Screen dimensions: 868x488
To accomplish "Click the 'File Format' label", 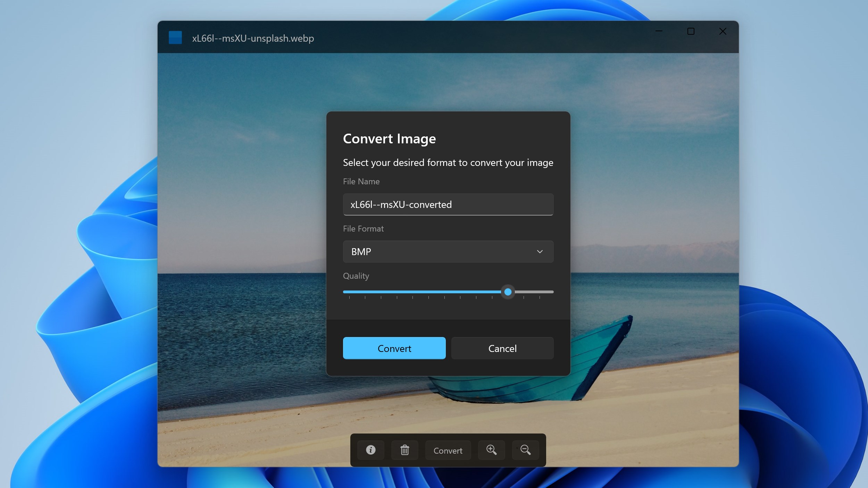I will click(x=363, y=229).
